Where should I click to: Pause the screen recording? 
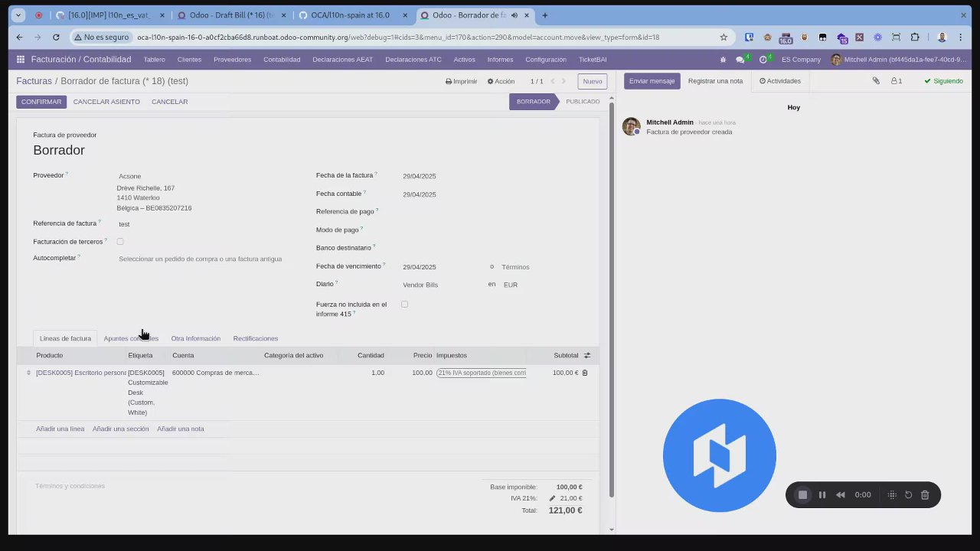pyautogui.click(x=822, y=495)
